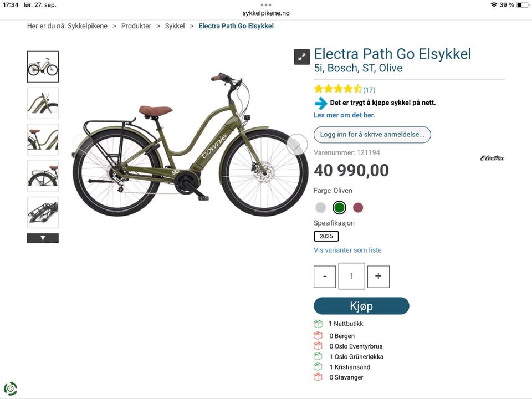532x399 pixels.
Task: Tap the Wi-Fi status icon
Action: tap(493, 5)
